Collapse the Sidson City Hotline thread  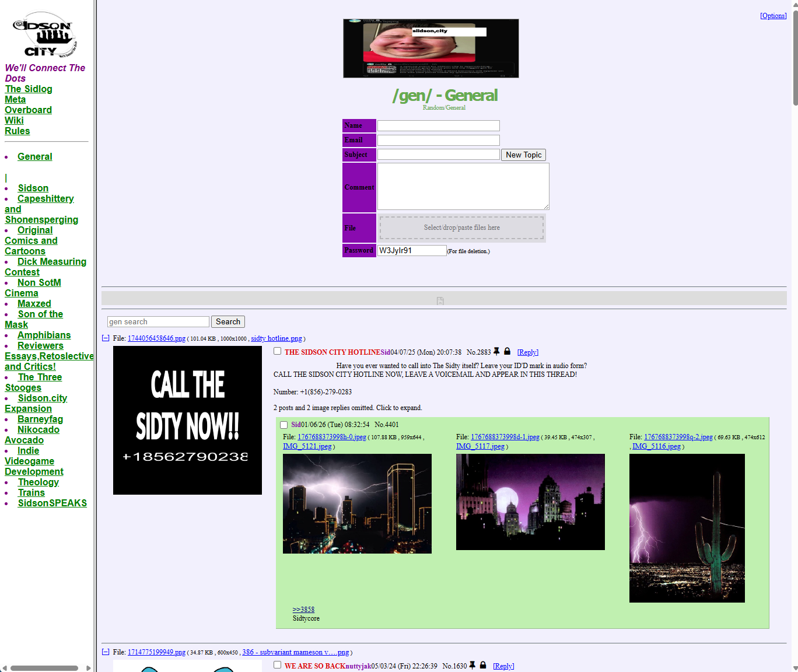(106, 338)
